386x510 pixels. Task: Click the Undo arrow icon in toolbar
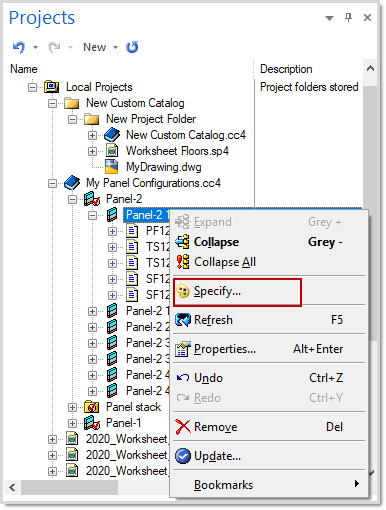19,47
